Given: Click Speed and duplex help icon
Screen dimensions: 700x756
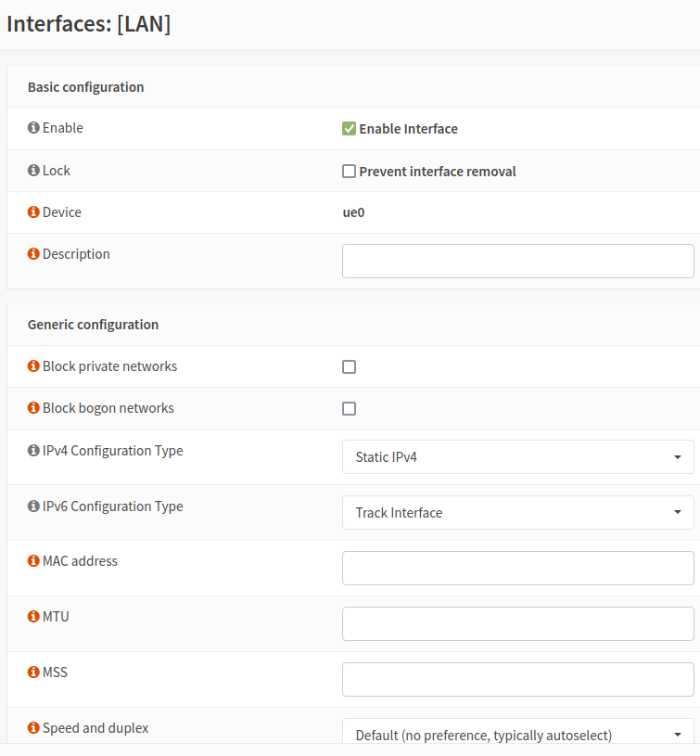Looking at the screenshot, I should pyautogui.click(x=34, y=728).
